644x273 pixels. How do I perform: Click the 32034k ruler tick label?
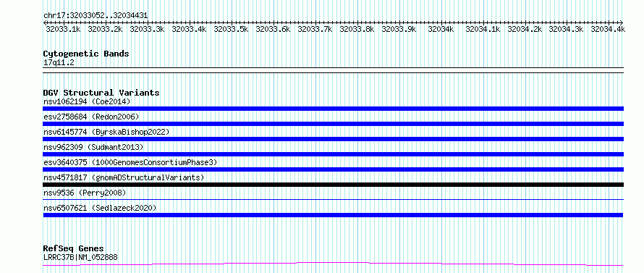tap(441, 29)
